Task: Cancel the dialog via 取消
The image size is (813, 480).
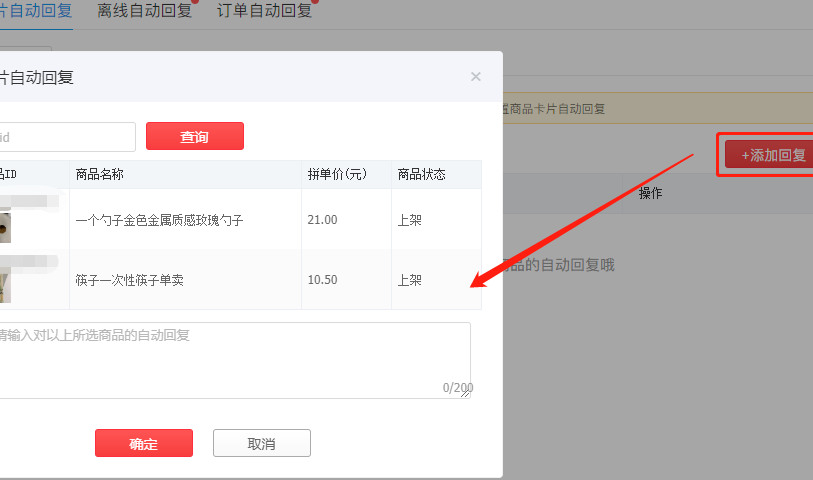Action: pos(261,444)
